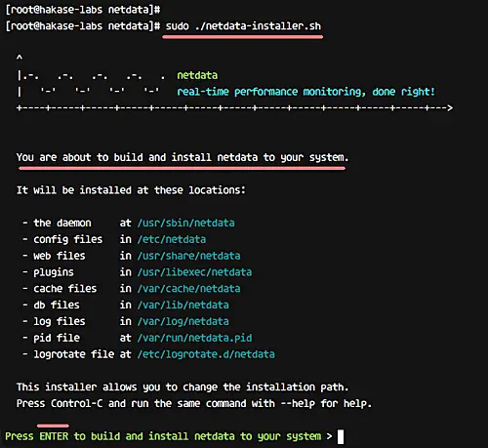Viewport: 488px width, 448px height.
Task: Click the /var/lib/netdata db files path
Action: [183, 305]
